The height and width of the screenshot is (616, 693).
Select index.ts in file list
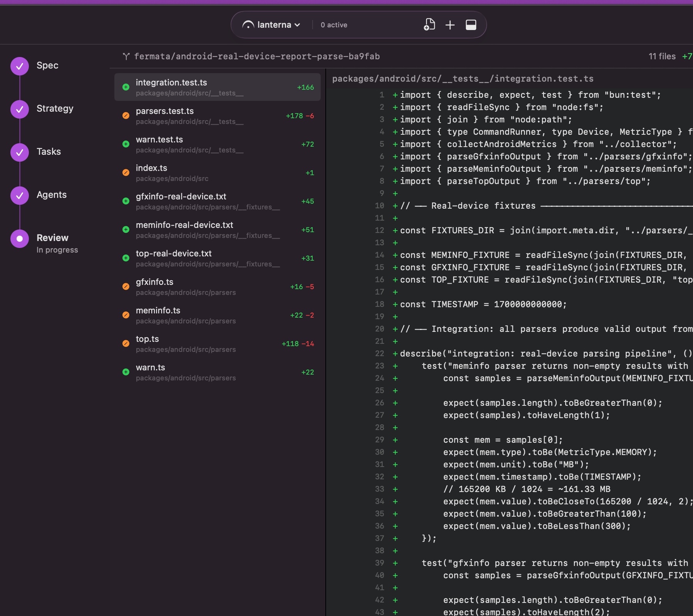218,173
